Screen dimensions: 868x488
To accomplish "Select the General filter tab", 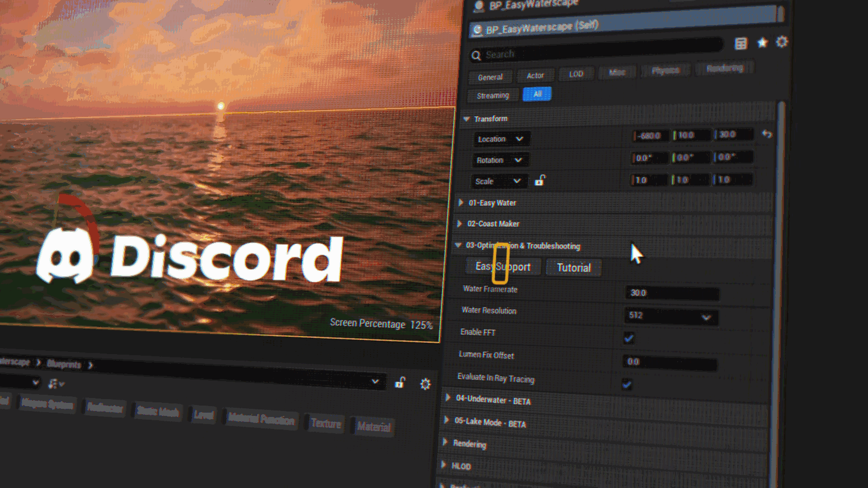I will 490,77.
